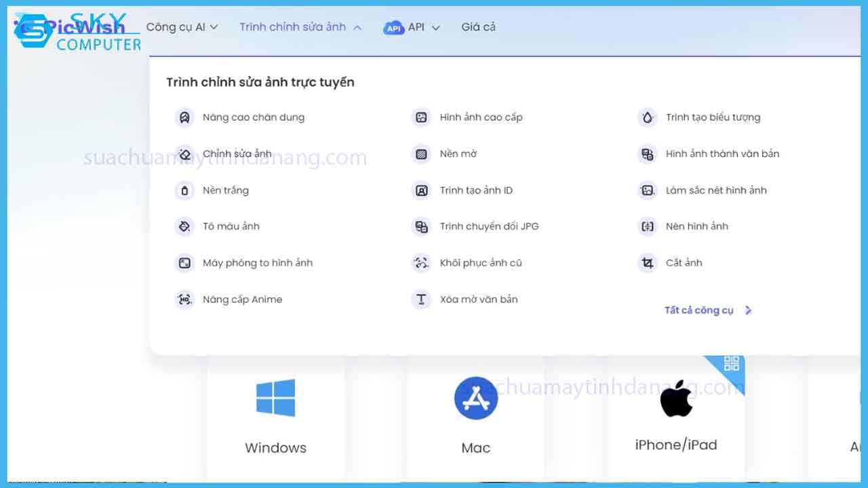Click the Nén hình ảnh compress icon

[648, 226]
